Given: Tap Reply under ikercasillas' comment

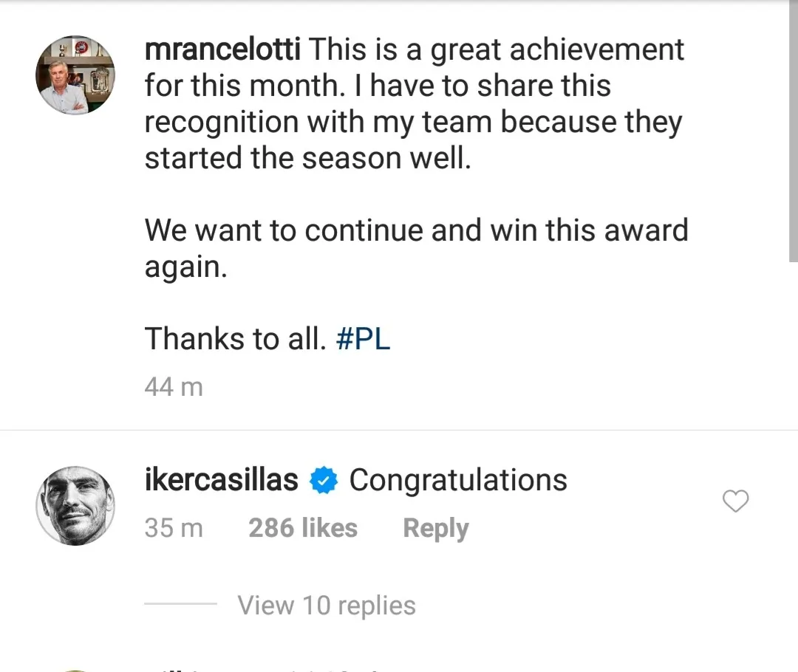Looking at the screenshot, I should pyautogui.click(x=435, y=527).
